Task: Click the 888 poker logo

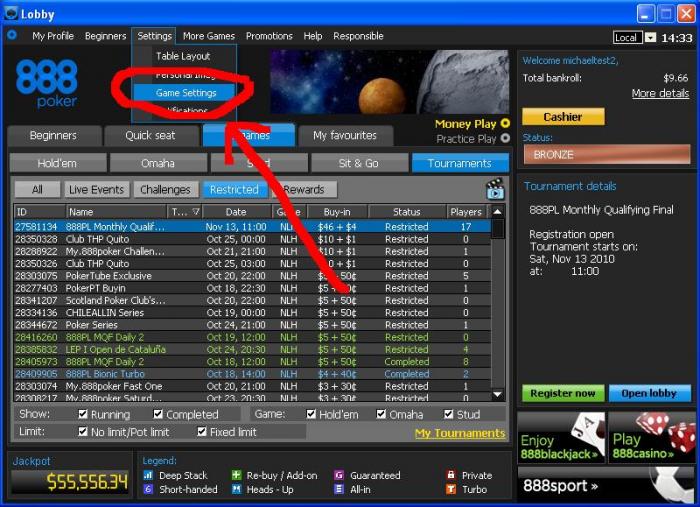Action: [47, 83]
